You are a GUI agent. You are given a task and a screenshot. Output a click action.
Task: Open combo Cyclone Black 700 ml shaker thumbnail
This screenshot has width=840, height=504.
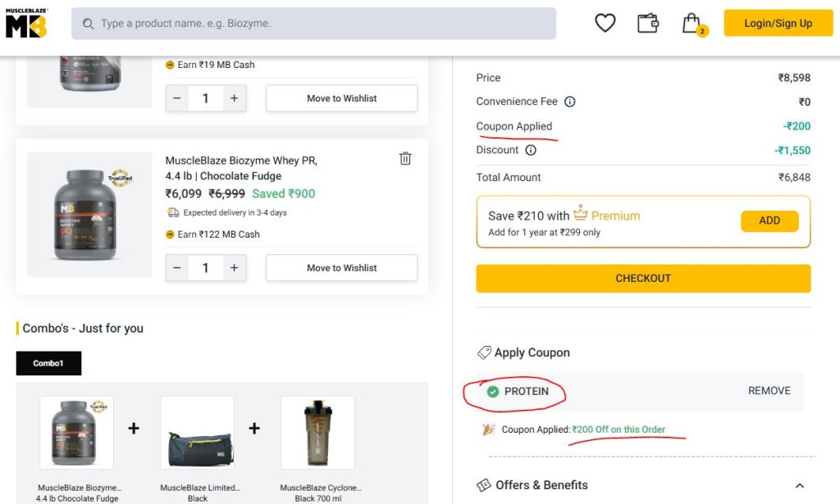point(317,433)
